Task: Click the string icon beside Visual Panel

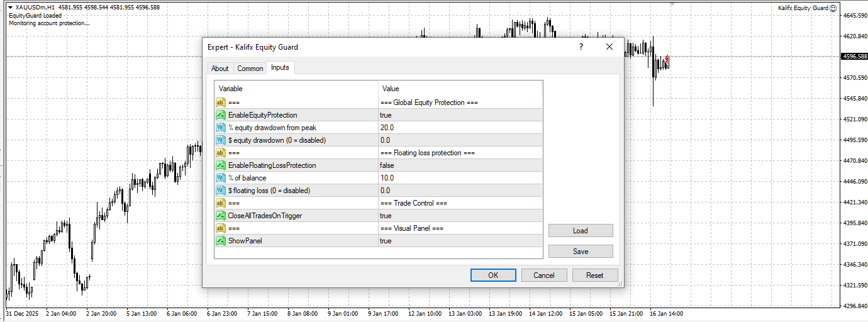Action: [x=221, y=228]
